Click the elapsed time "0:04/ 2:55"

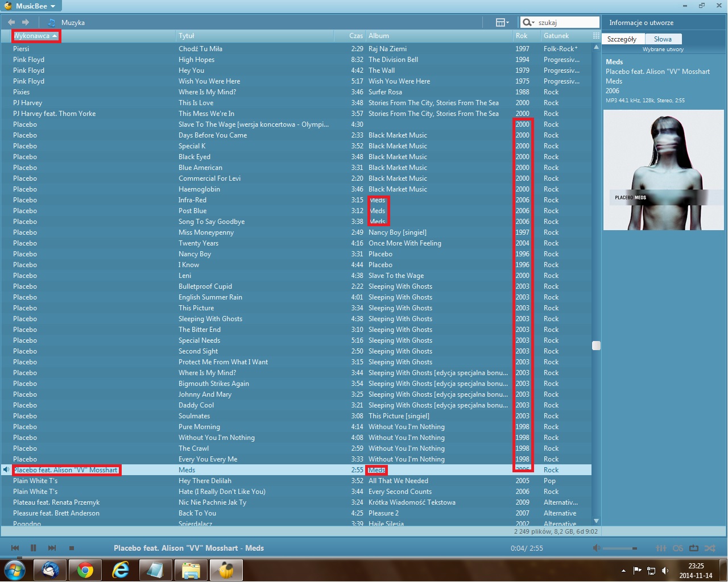[x=527, y=548]
